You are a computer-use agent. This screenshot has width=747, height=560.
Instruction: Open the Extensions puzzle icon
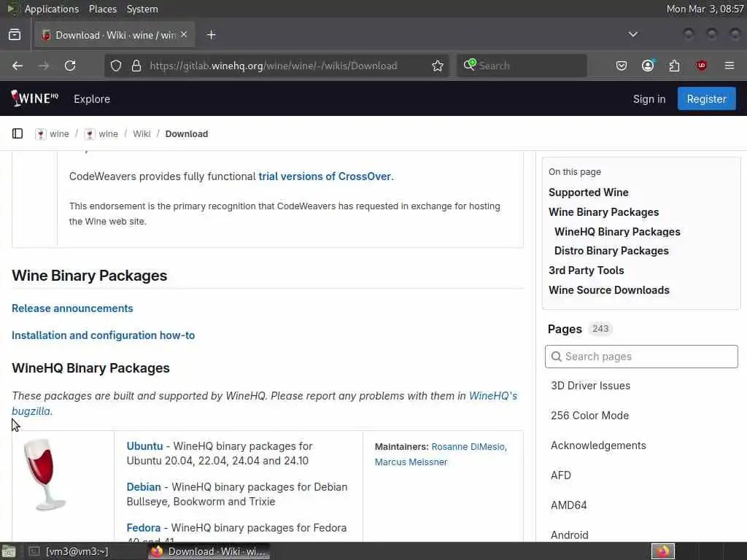[x=675, y=66]
